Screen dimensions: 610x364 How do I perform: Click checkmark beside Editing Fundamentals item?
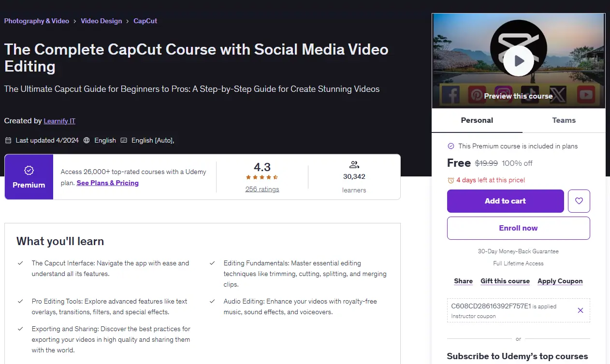coord(212,263)
